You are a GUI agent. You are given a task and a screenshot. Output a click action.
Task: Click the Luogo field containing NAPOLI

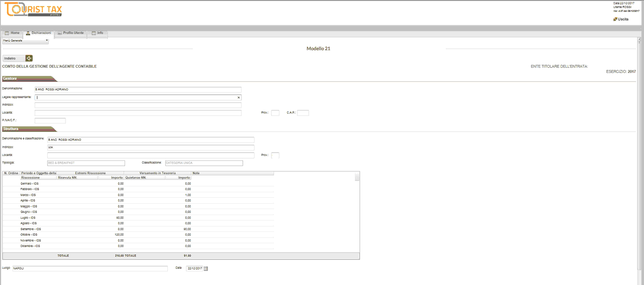pyautogui.click(x=90, y=269)
